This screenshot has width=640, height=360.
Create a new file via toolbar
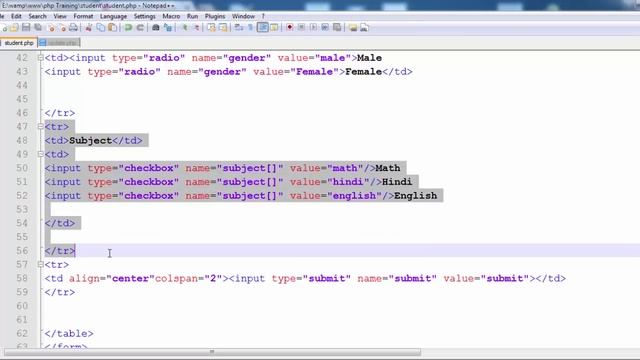pos(4,28)
